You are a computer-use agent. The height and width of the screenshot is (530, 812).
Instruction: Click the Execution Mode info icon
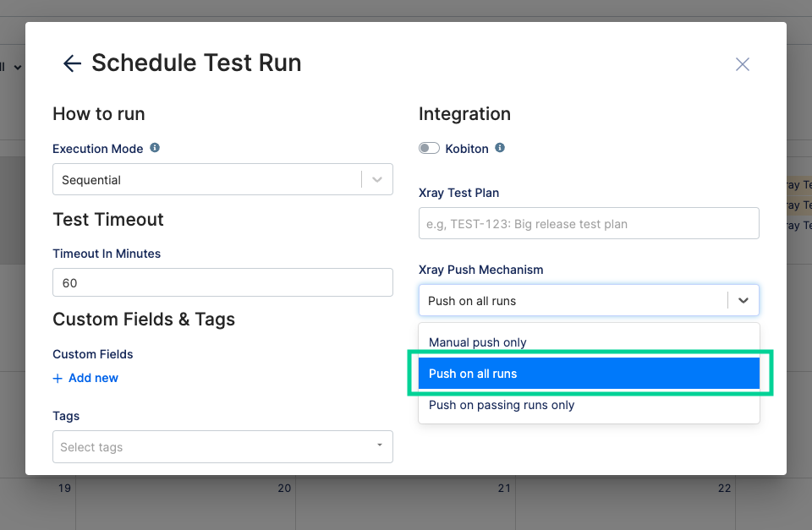[155, 148]
